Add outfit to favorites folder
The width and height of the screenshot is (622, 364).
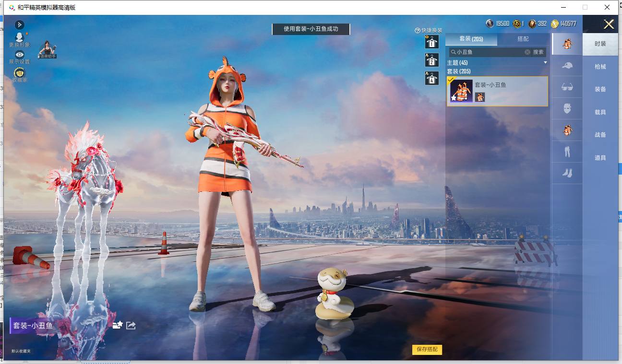pos(118,325)
